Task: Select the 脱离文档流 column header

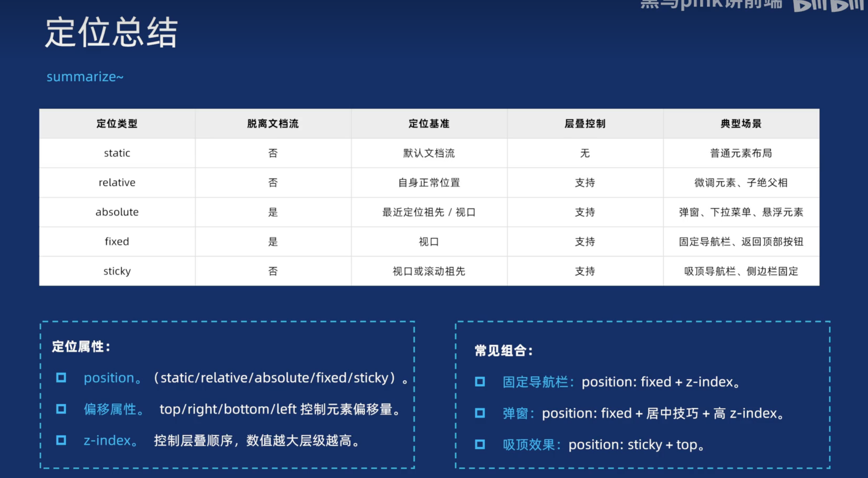Action: pyautogui.click(x=273, y=124)
